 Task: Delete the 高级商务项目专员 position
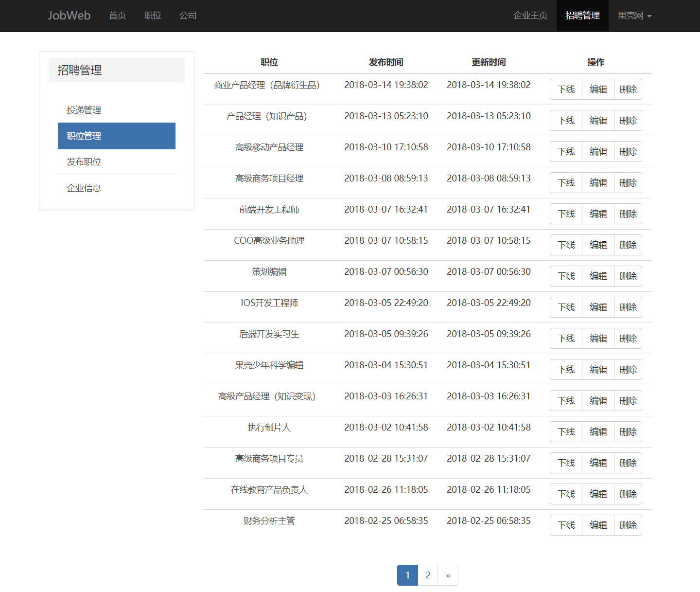[x=628, y=463]
